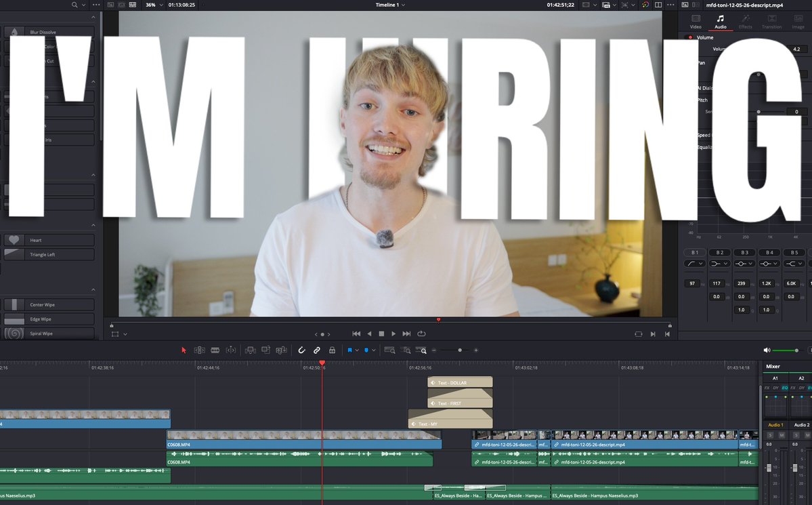This screenshot has height=505, width=812.
Task: Mute monitor via the speaker icon
Action: [767, 350]
